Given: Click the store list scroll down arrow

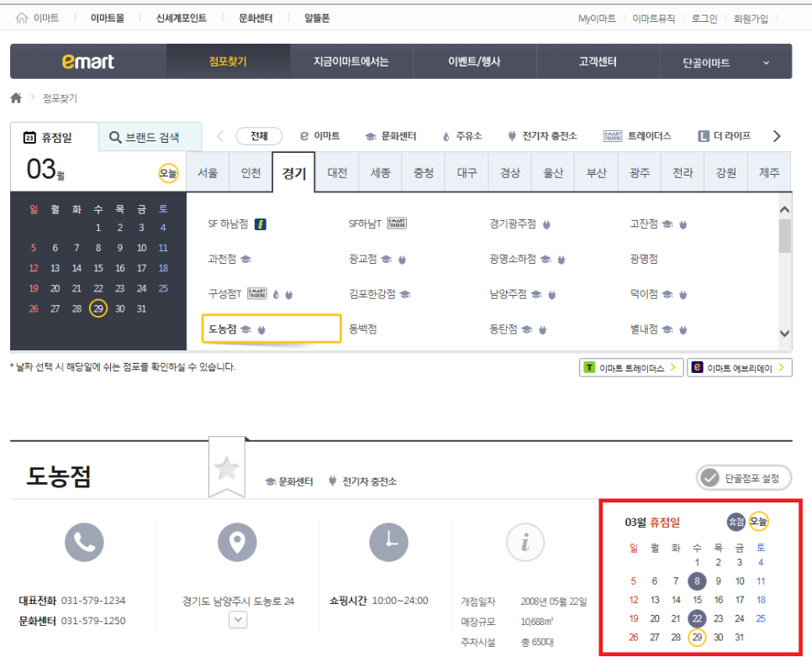Looking at the screenshot, I should 784,334.
